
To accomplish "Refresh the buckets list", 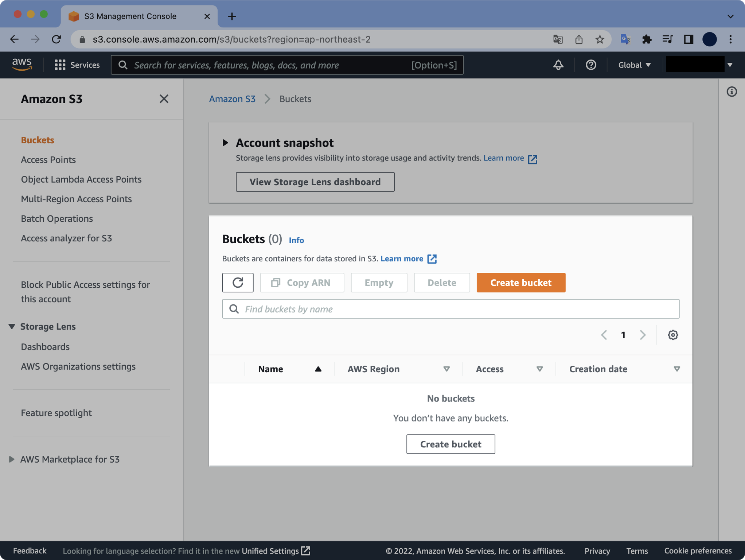I will coord(238,283).
